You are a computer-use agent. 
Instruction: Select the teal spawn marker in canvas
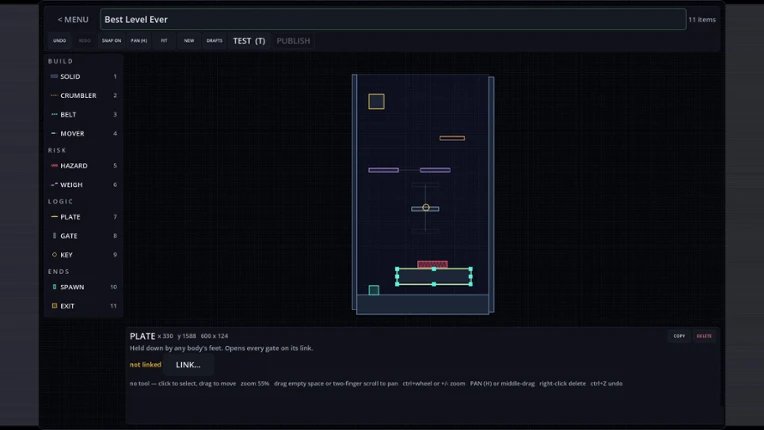coord(374,290)
